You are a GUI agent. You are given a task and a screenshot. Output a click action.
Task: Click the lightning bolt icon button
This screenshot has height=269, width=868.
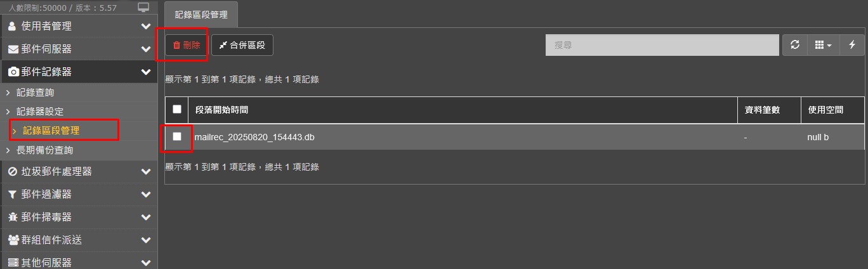pyautogui.click(x=852, y=45)
